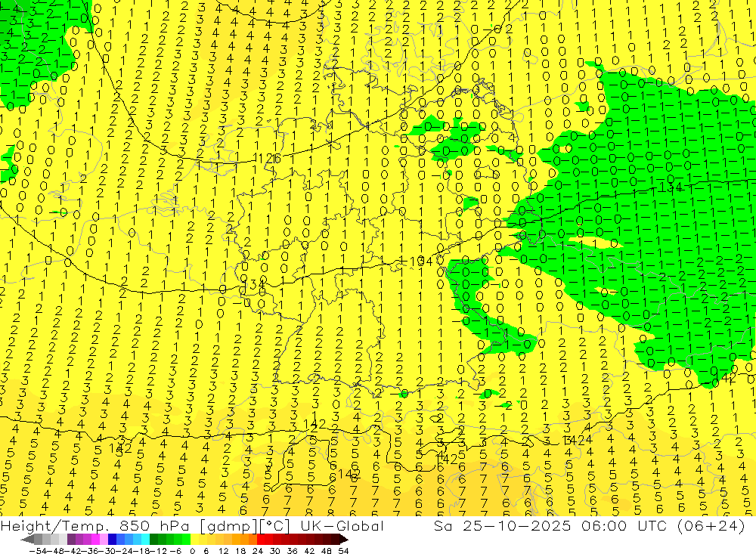Click the 'Height/Temp. 850 hPa' title text
The image size is (756, 554).
click(94, 526)
